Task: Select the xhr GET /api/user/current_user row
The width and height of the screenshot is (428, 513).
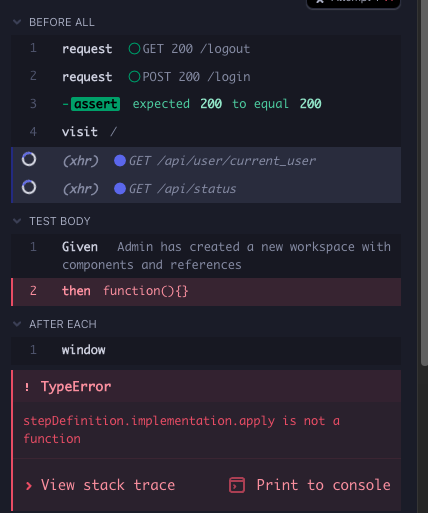Action: click(206, 161)
